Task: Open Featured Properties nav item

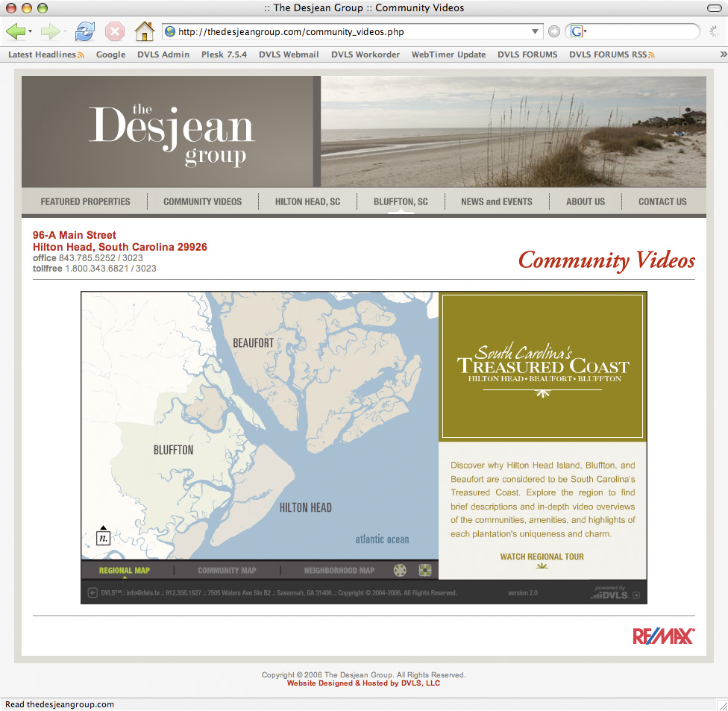Action: click(85, 201)
